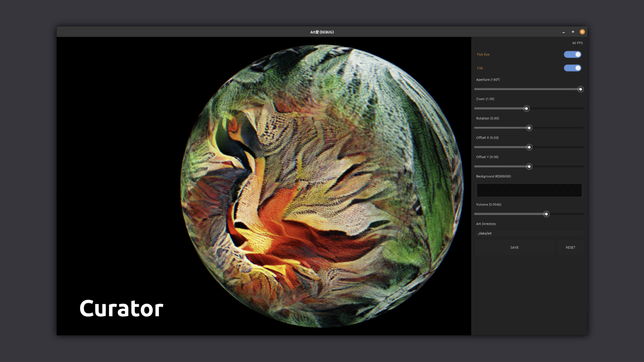
Task: Open the black Background color swatch
Action: tap(529, 190)
